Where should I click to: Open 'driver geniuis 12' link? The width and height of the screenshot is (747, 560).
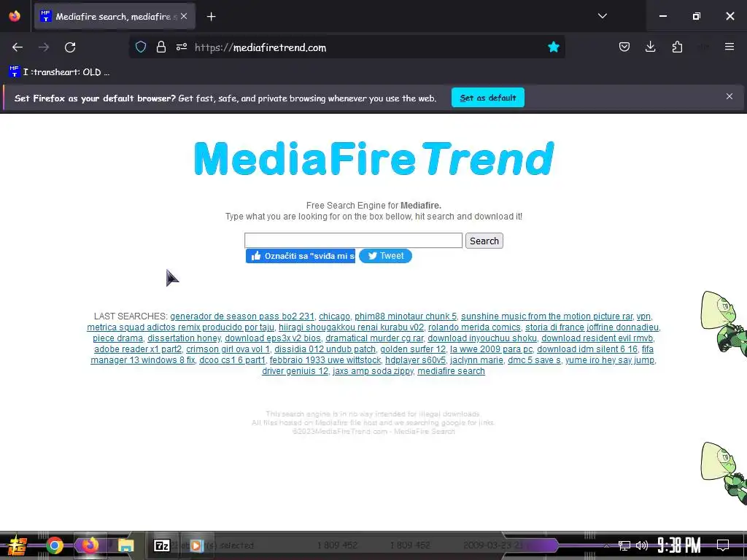[295, 371]
